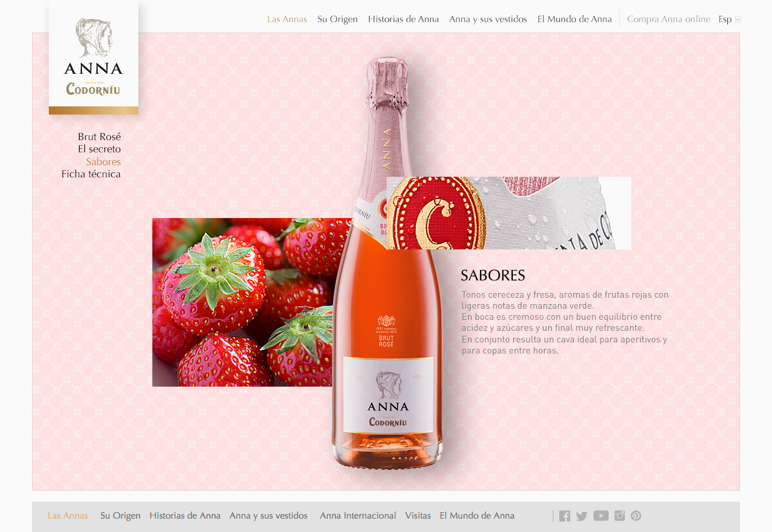
Task: Open Visitas footer link
Action: pos(418,516)
